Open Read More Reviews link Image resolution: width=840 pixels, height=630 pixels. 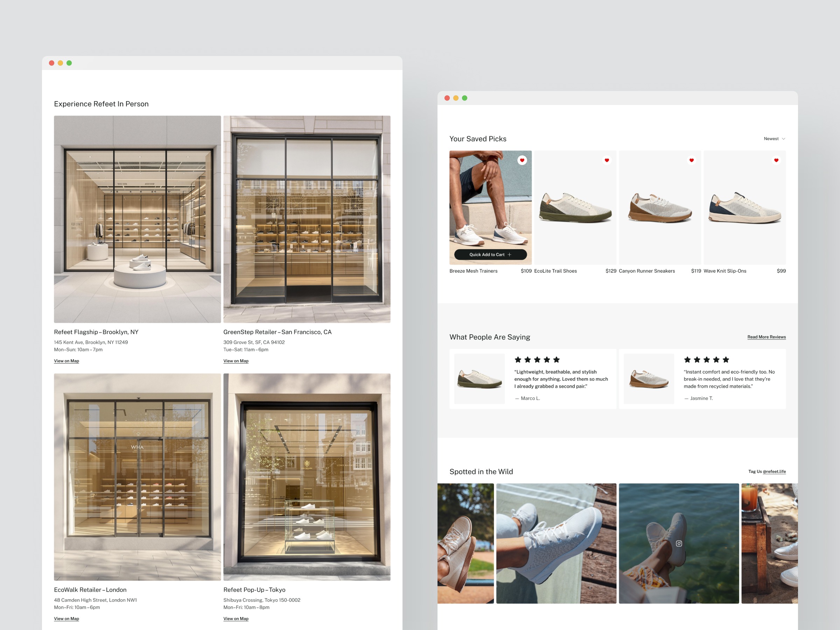(x=766, y=337)
